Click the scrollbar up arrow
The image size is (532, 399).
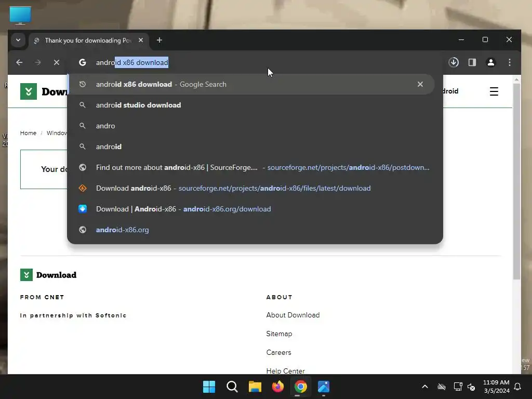pos(516,79)
